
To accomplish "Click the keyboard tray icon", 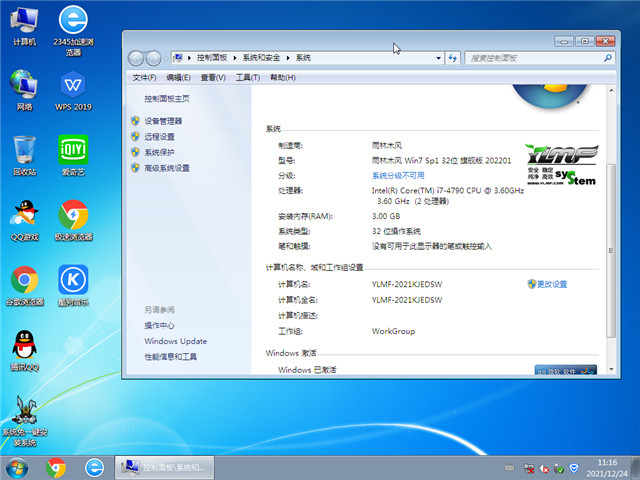I will [x=509, y=468].
